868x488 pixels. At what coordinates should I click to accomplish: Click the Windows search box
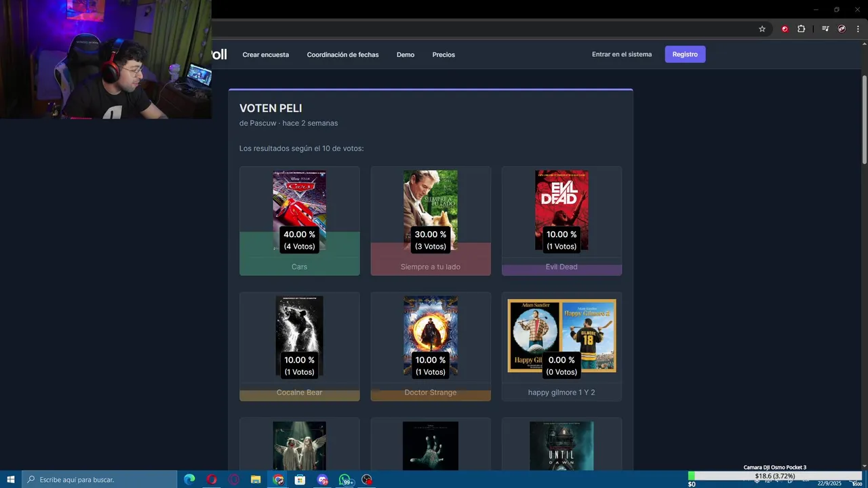[x=100, y=479]
